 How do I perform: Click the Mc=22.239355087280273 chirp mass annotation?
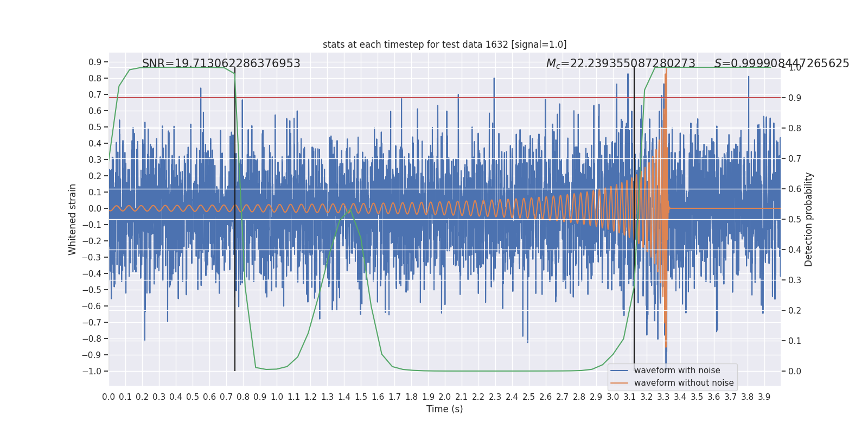tap(621, 63)
